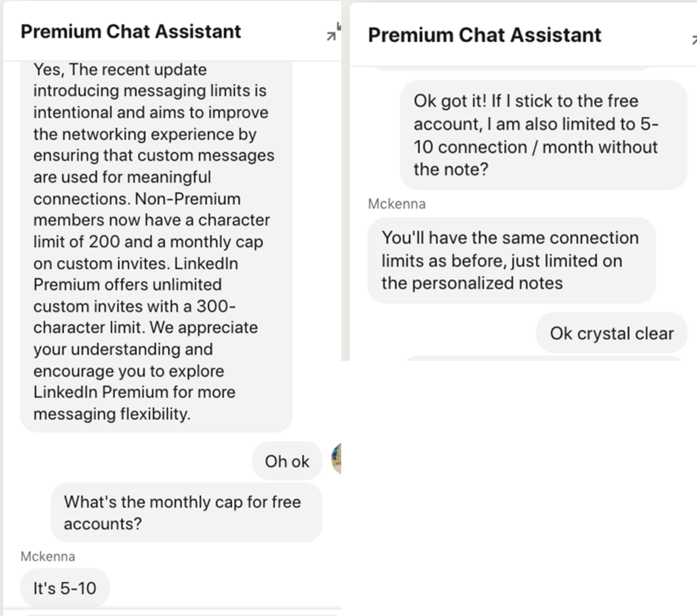Viewport: 697px width, 616px height.
Task: Minimize the left Premium Chat Assistant window
Action: (333, 33)
